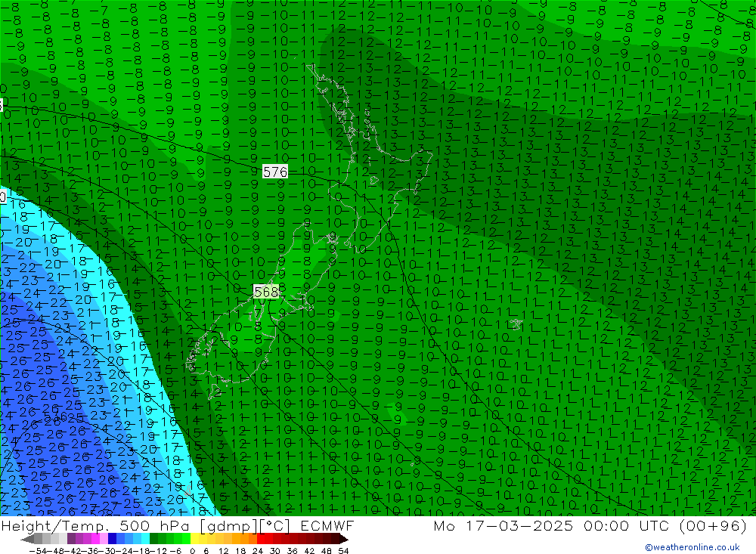Click the purple segment of the temperature scale
Image resolution: width=756 pixels, height=554 pixels.
click(71, 539)
